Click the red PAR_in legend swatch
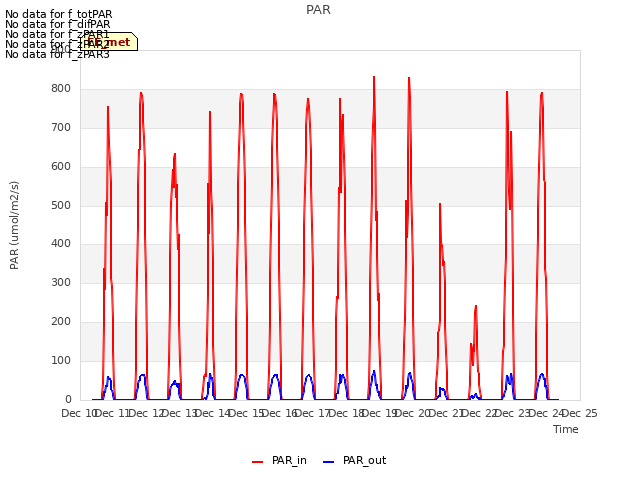 (258, 461)
